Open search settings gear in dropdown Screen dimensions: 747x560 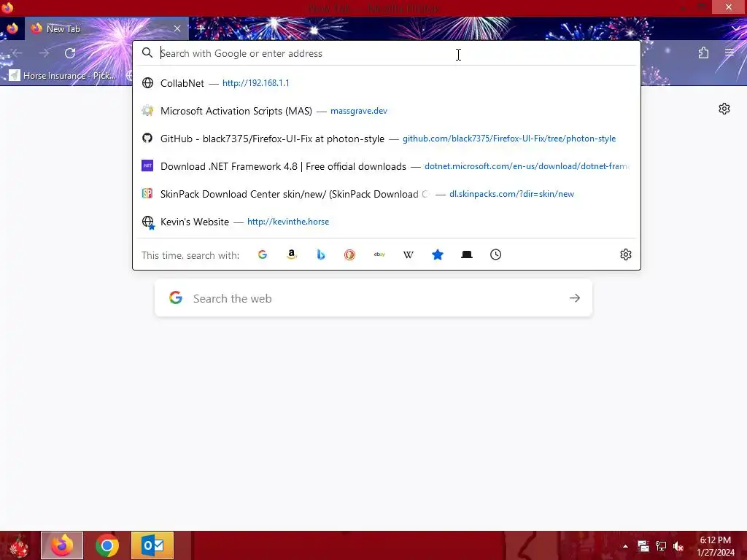coord(625,254)
